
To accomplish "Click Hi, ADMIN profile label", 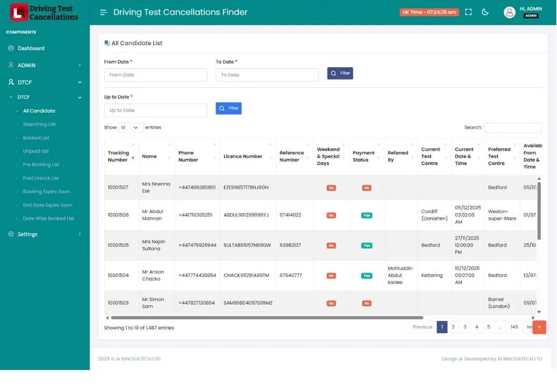I will click(x=531, y=9).
